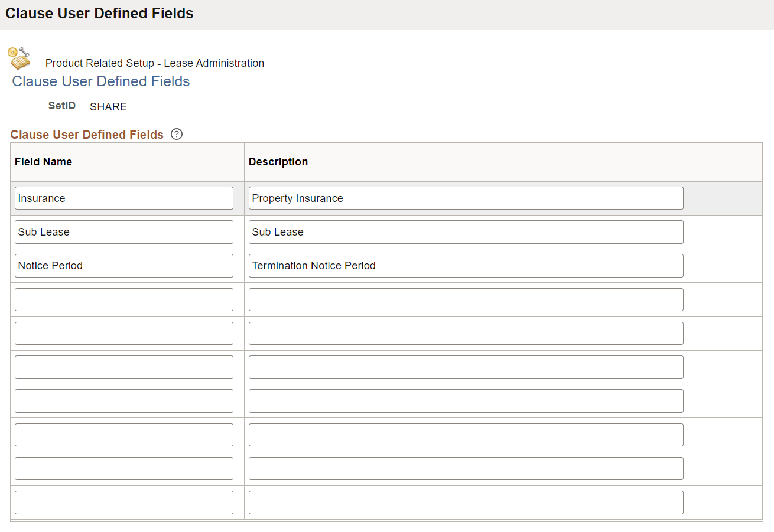774x532 pixels.
Task: Select the Notice Period field name box
Action: [x=123, y=265]
